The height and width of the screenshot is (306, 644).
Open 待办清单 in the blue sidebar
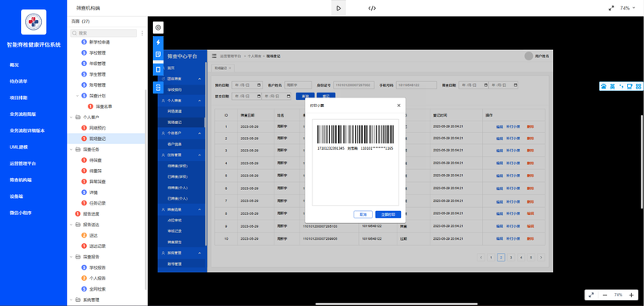[x=19, y=81]
